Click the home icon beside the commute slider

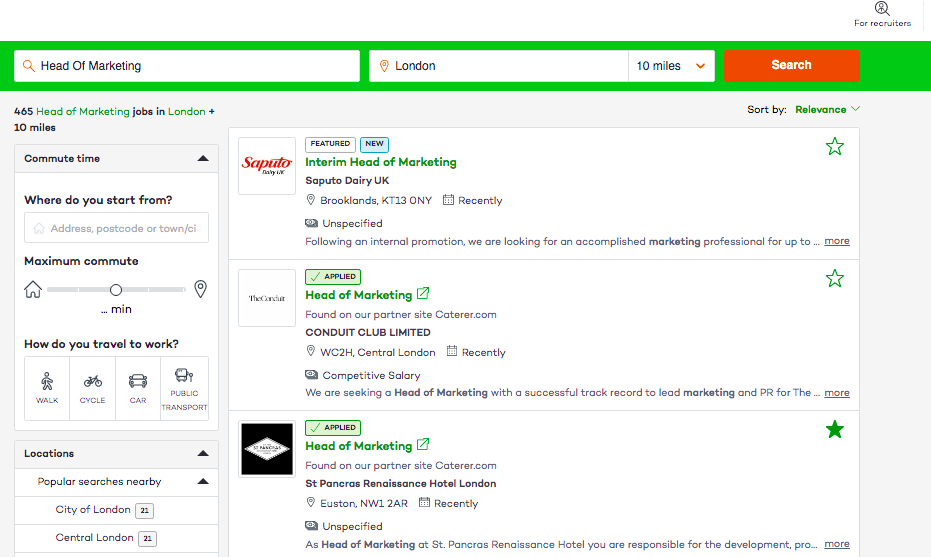coord(33,289)
